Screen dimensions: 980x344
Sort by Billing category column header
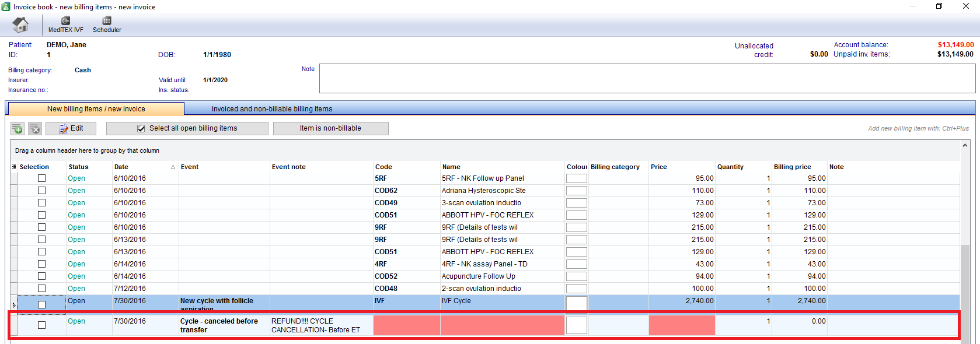[618, 167]
